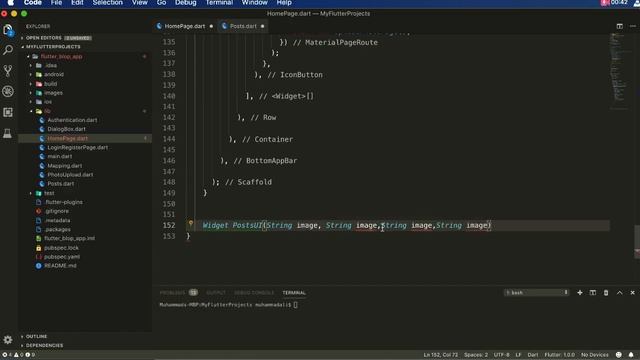Open the editor more actions ellipsis
This screenshot has height=360, width=640.
(x=633, y=26)
